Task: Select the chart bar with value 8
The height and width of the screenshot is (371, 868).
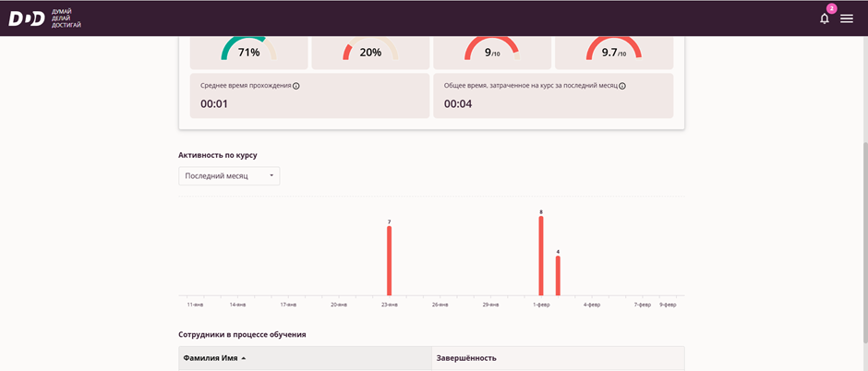Action: coord(541,256)
